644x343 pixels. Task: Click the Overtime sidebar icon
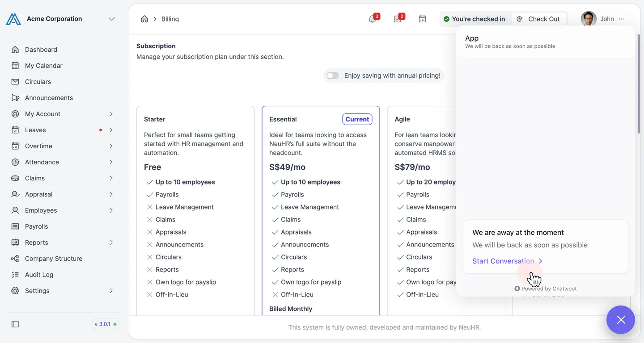click(15, 146)
